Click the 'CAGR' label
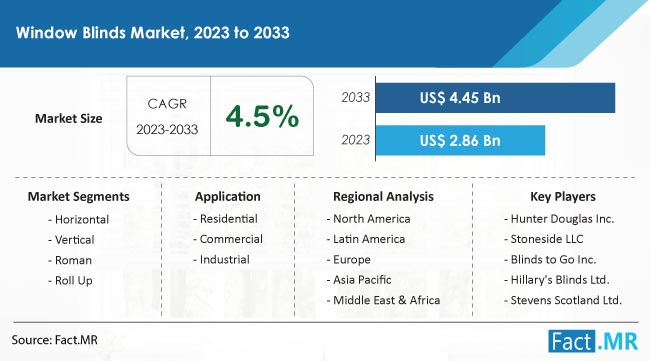Image resolution: width=650 pixels, height=361 pixels. click(167, 104)
